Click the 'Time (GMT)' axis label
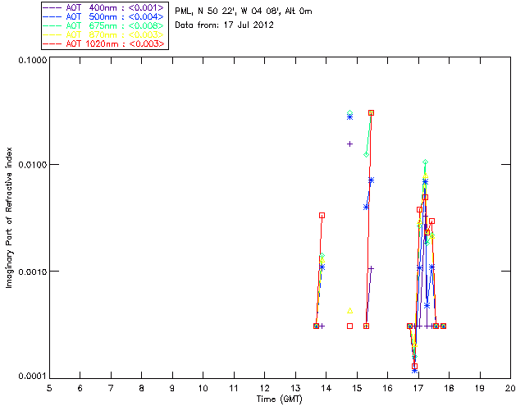 point(280,399)
